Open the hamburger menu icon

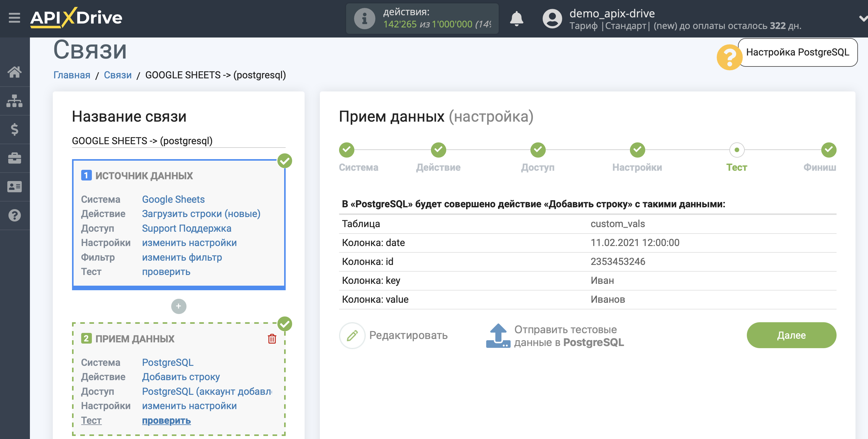coord(14,17)
